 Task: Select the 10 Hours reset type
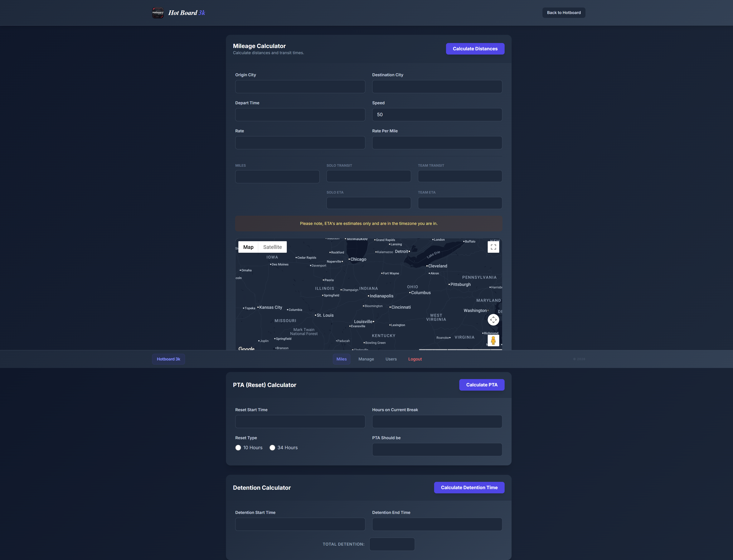click(238, 448)
